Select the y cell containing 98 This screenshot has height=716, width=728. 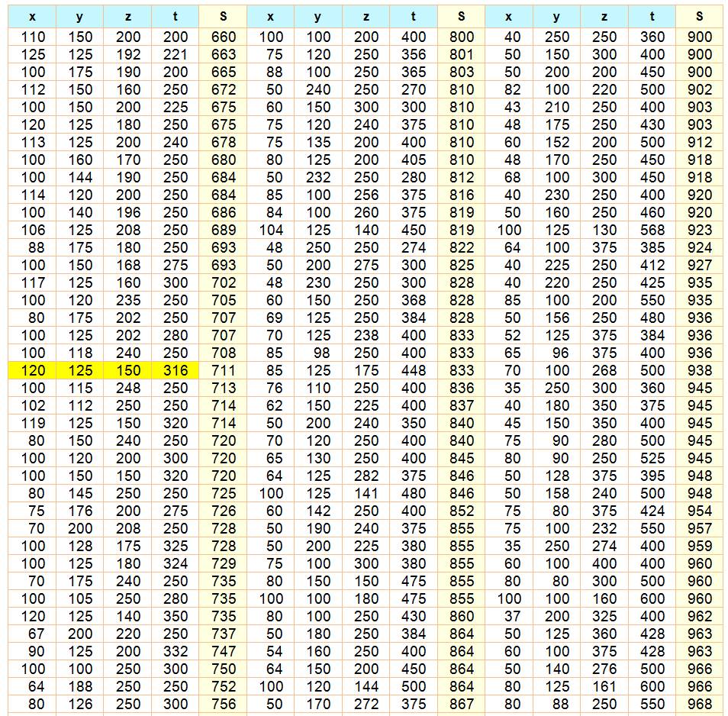tap(318, 353)
